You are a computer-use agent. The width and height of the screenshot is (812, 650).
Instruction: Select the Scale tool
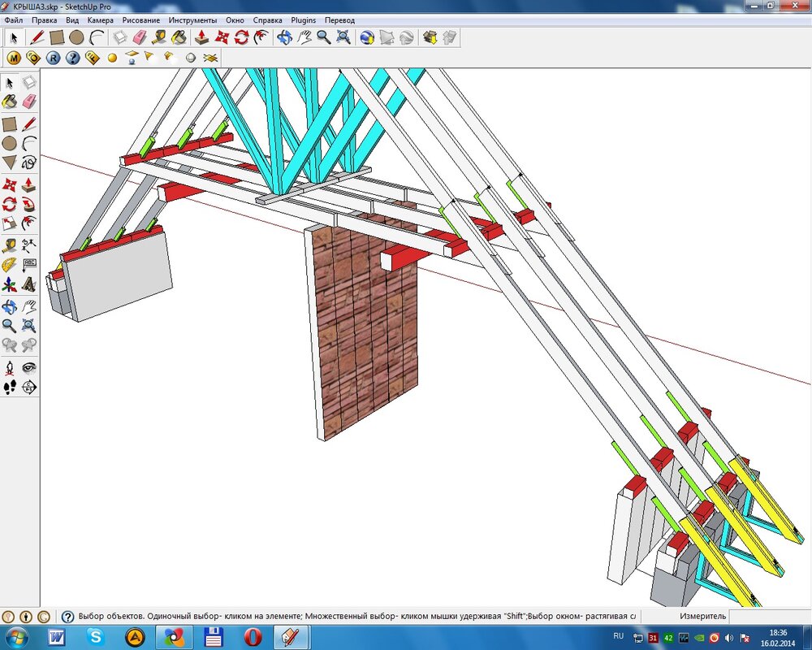point(9,223)
